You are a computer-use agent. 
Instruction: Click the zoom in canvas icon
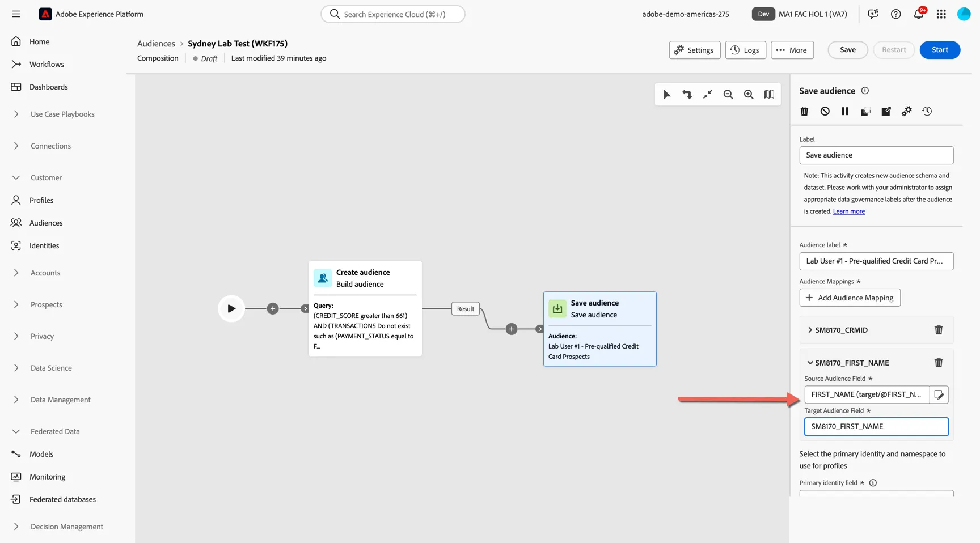[749, 95]
